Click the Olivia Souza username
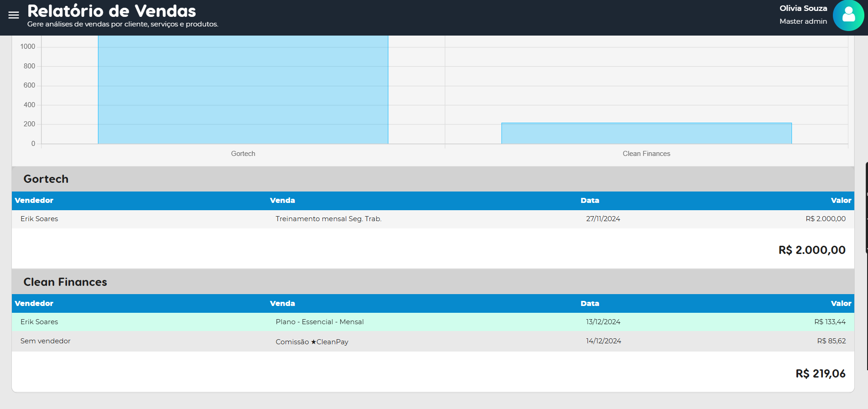The width and height of the screenshot is (868, 409). coord(803,8)
